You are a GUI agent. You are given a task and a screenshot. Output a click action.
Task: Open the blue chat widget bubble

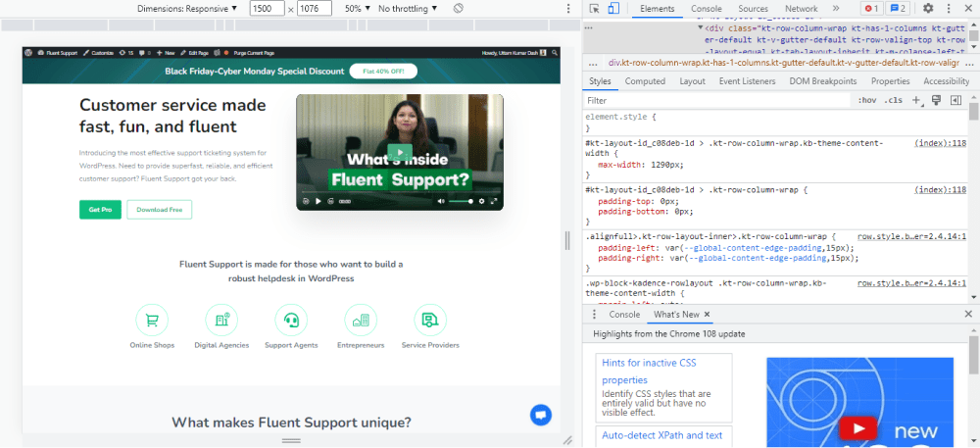pyautogui.click(x=541, y=415)
